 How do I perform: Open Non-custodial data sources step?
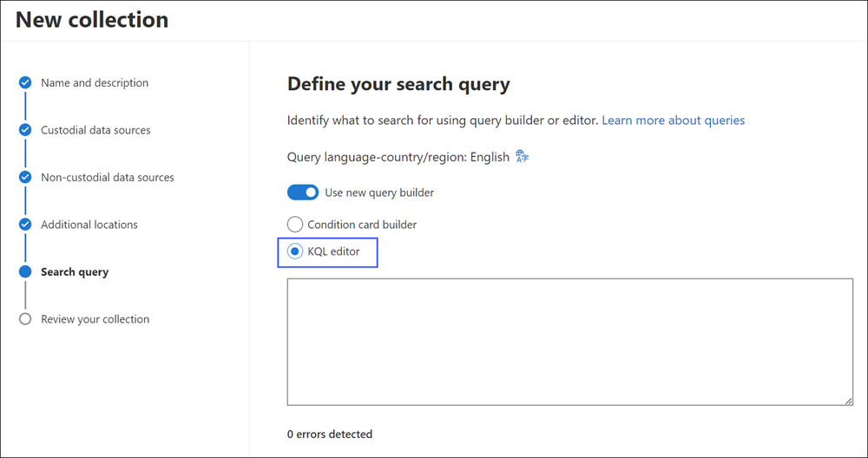[x=108, y=177]
